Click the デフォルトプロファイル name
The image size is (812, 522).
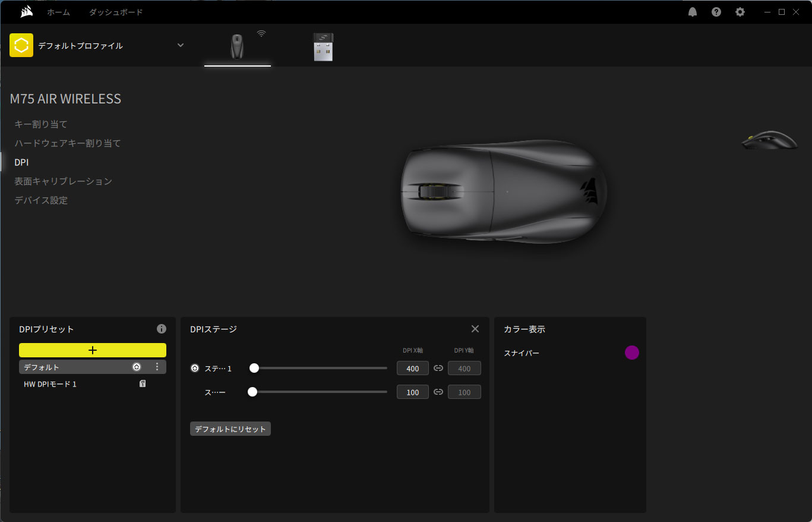(80, 46)
